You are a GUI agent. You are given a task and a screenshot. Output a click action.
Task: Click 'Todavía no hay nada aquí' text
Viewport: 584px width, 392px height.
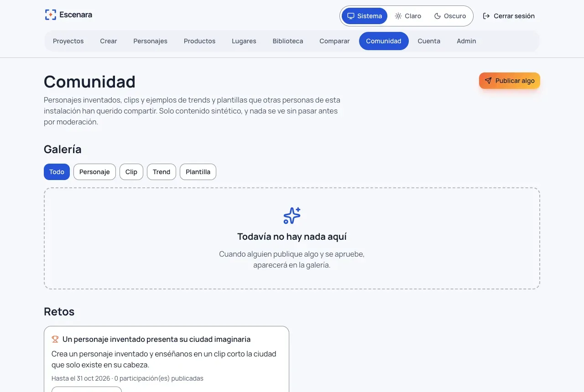pyautogui.click(x=292, y=237)
